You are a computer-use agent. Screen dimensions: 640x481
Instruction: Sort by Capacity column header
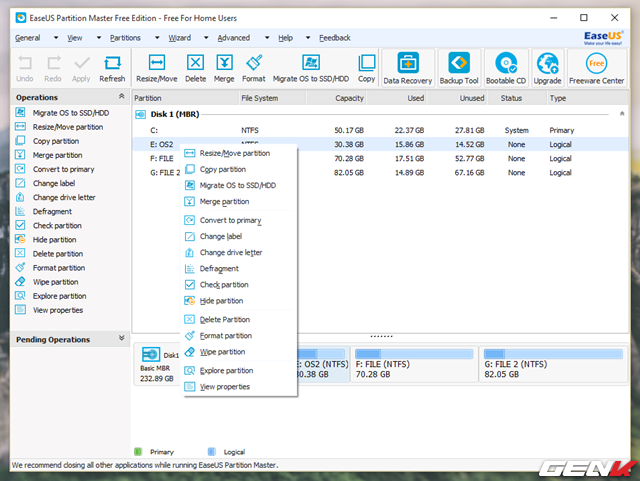tap(336, 98)
